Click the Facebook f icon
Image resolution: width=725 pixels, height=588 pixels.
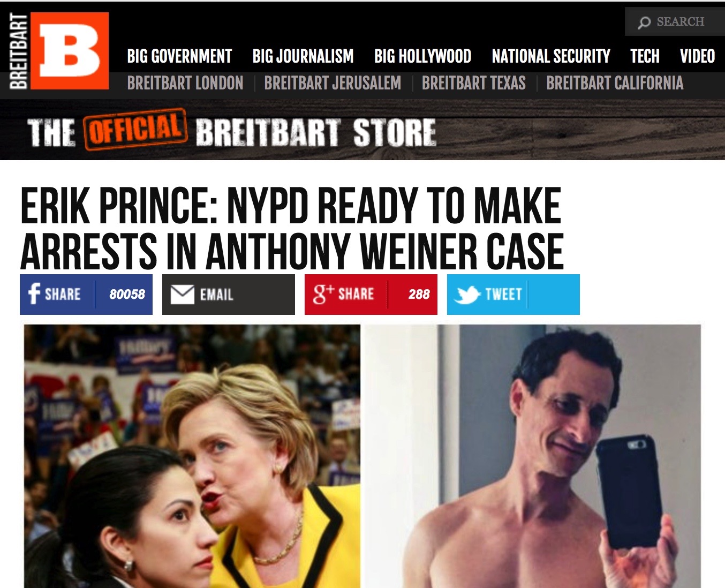tap(34, 294)
